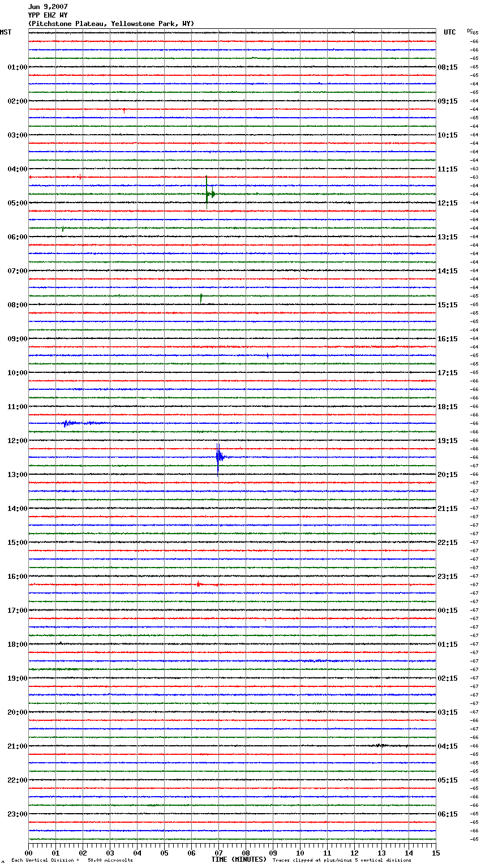Click the '08:15' UTC time label
The width and height of the screenshot is (481, 868).
click(x=448, y=67)
